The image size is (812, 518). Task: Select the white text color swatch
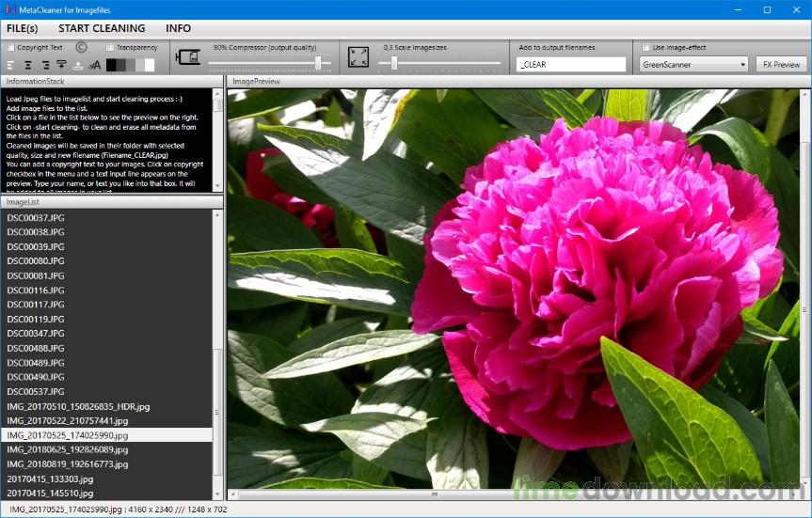point(150,65)
